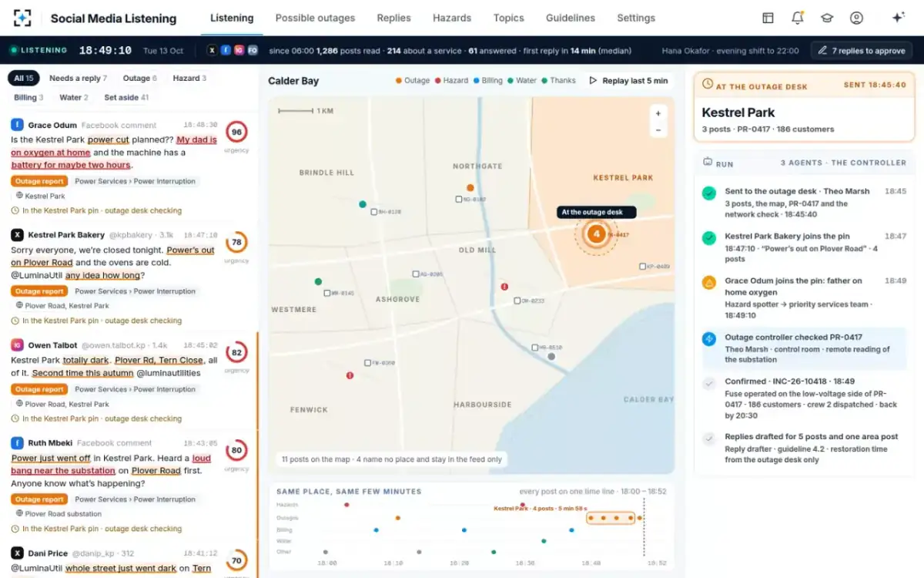This screenshot has width=924, height=578.
Task: Click the X channel icon in status bar
Action: 213,50
